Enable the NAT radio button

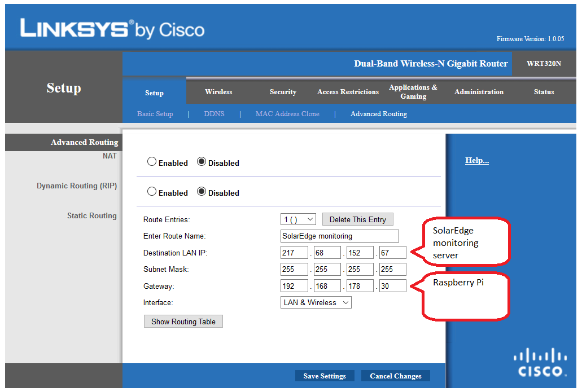(x=152, y=162)
